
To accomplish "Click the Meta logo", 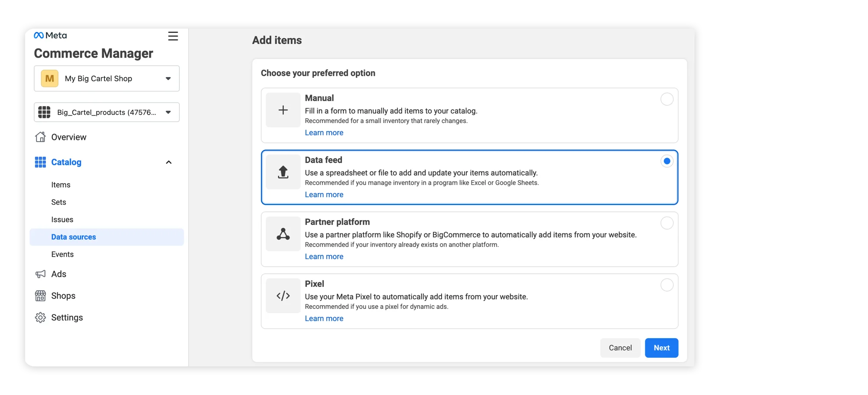I will [x=50, y=35].
